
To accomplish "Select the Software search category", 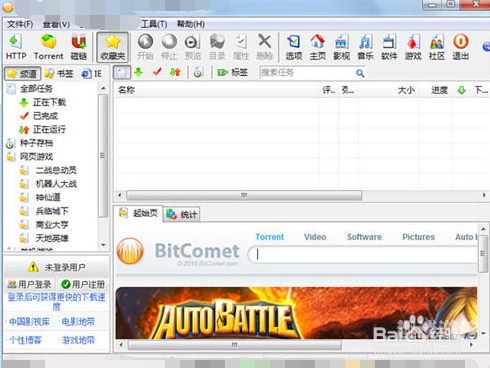I will [364, 237].
